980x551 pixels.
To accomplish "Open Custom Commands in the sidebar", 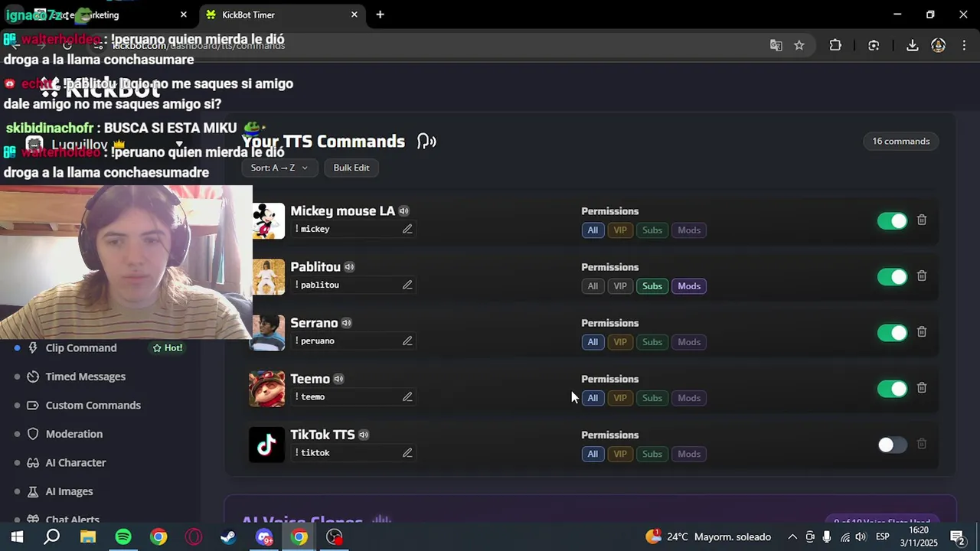I will [93, 405].
